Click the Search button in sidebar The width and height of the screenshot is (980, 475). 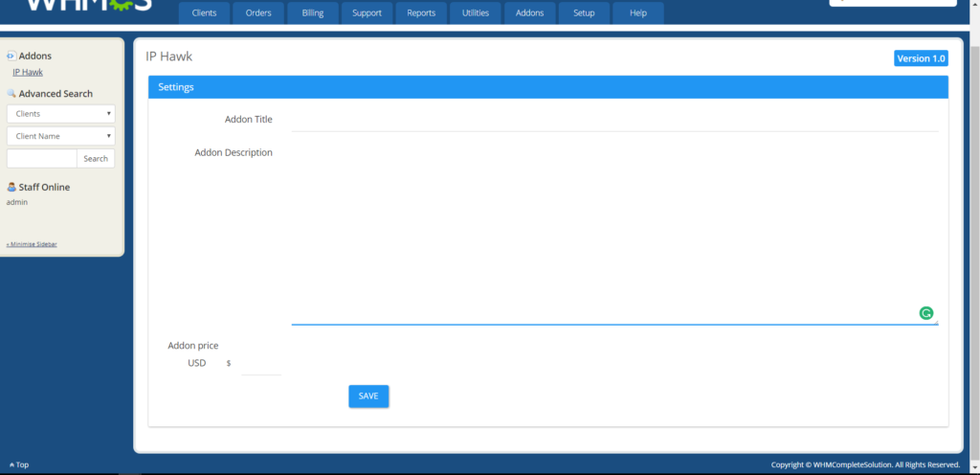click(x=96, y=158)
